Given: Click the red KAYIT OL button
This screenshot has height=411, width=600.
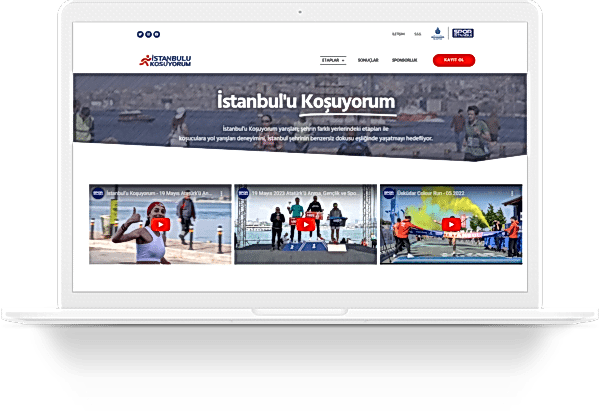Looking at the screenshot, I should coord(454,60).
